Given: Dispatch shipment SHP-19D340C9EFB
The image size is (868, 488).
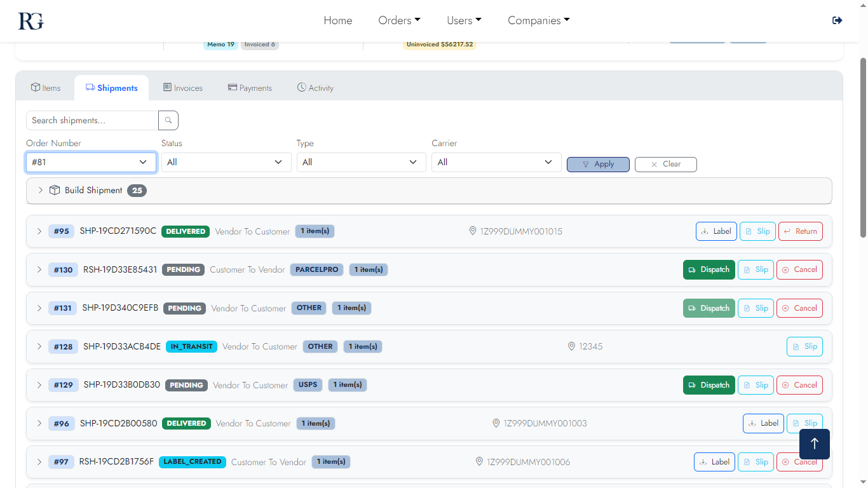Looking at the screenshot, I should click(709, 308).
